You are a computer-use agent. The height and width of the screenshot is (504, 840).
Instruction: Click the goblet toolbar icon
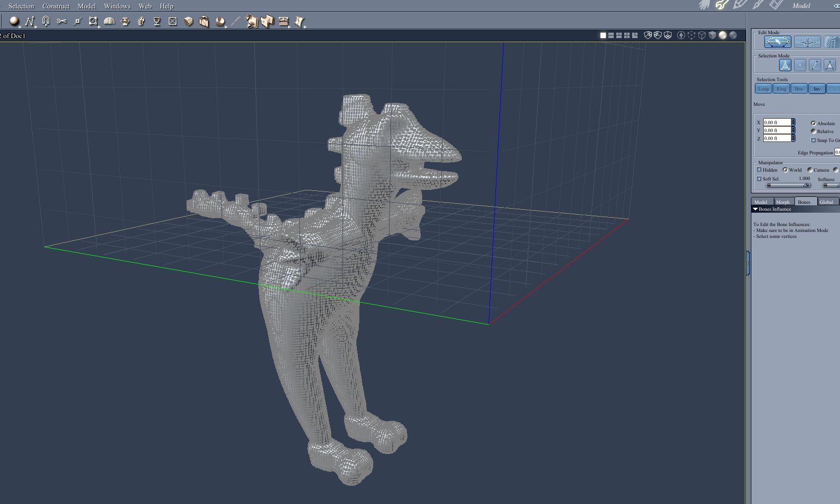tap(157, 21)
